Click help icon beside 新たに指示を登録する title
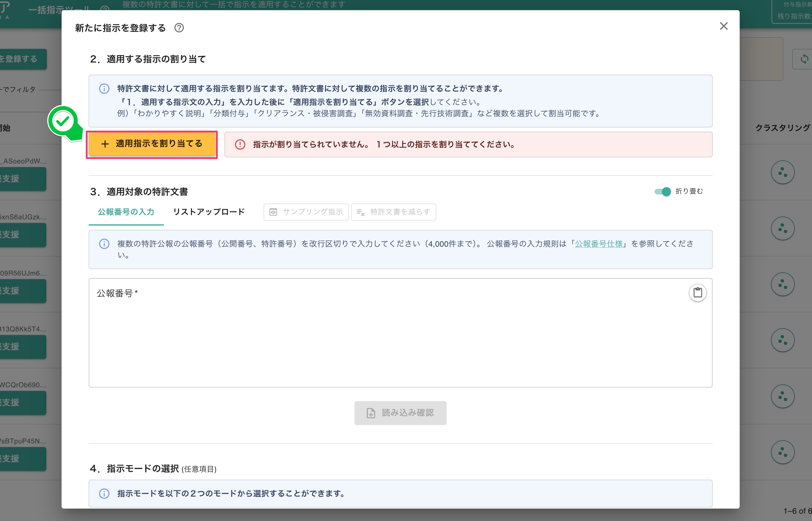812x521 pixels. (179, 28)
